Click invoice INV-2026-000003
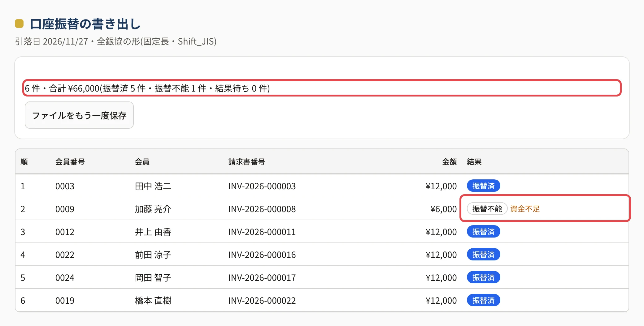The image size is (644, 326). [262, 186]
